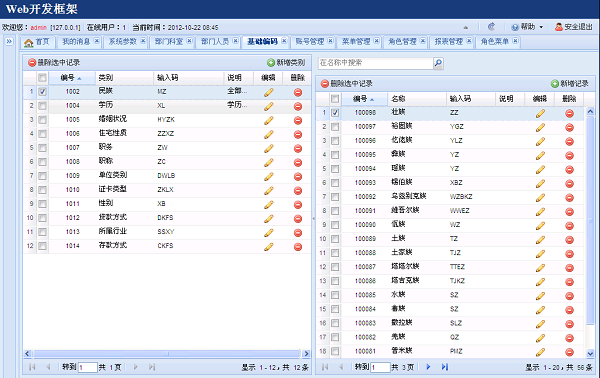Click the page number field in left grid
This screenshot has width=600, height=378.
click(x=88, y=367)
